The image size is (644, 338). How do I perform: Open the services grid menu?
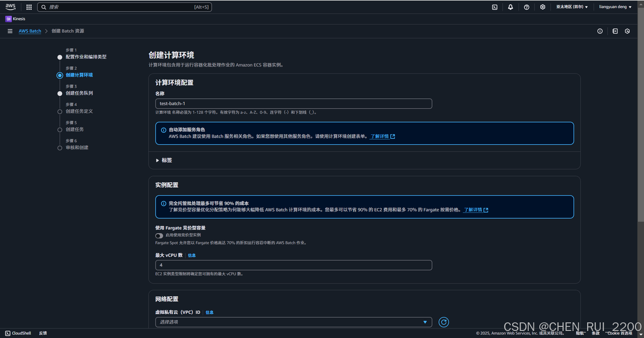click(29, 7)
